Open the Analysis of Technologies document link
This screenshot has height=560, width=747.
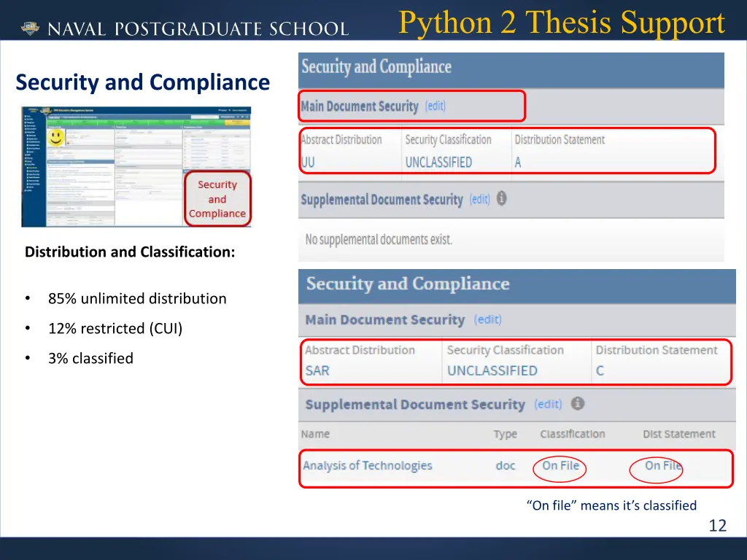tap(368, 465)
